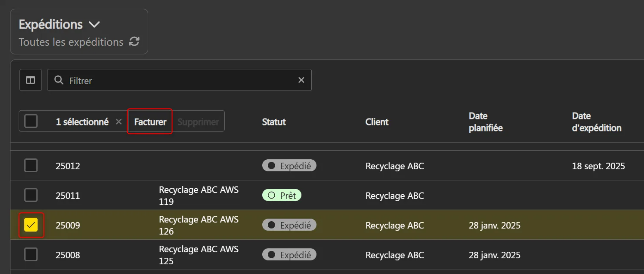Click the Date planifiée column header

(486, 122)
